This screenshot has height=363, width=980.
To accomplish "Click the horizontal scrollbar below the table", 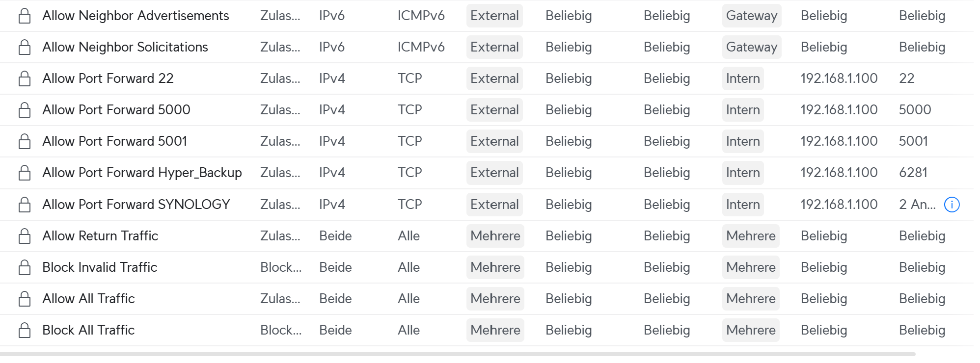I will point(458,354).
